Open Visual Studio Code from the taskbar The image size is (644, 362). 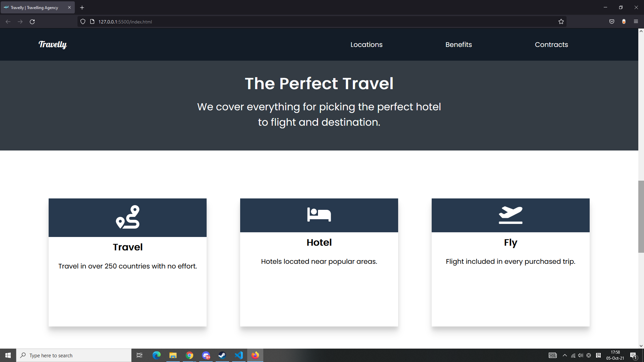pos(238,355)
